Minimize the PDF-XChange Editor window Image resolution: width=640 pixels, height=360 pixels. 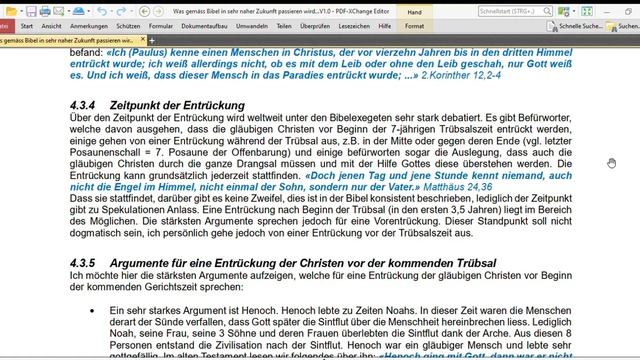point(607,12)
